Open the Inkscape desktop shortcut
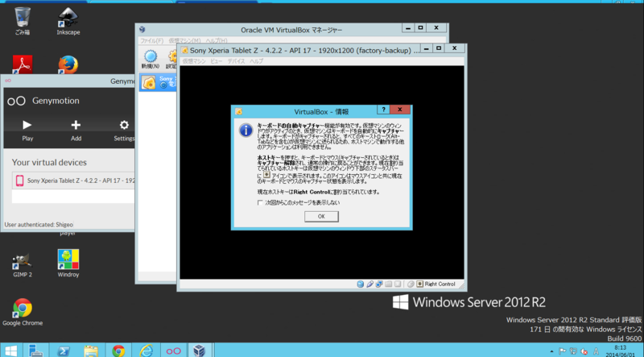The height and width of the screenshot is (357, 644). [x=68, y=21]
